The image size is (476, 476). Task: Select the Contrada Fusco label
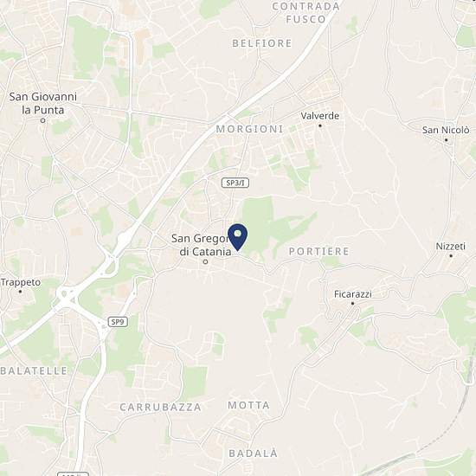(306, 13)
